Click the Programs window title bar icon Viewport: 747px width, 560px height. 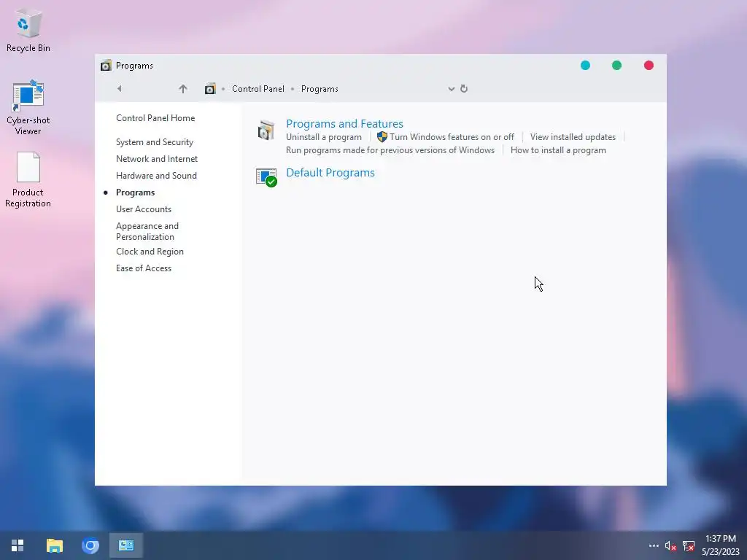pyautogui.click(x=106, y=65)
